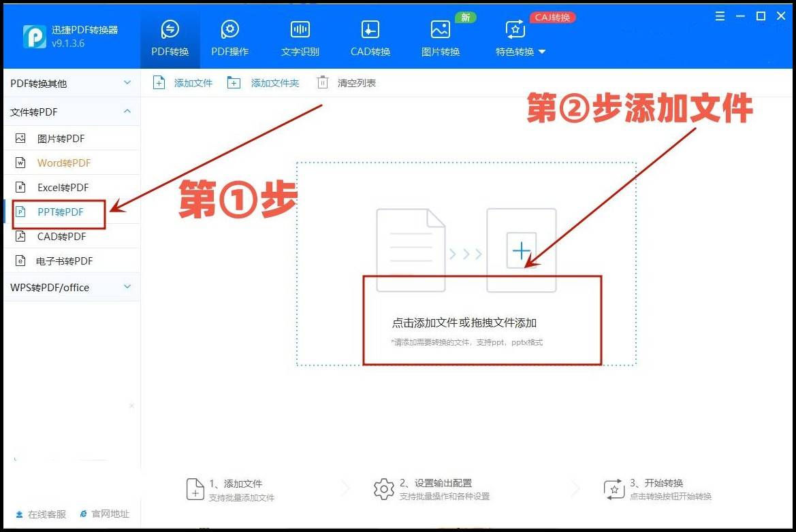Click the add-folder plus icon
796x532 pixels.
(x=234, y=83)
